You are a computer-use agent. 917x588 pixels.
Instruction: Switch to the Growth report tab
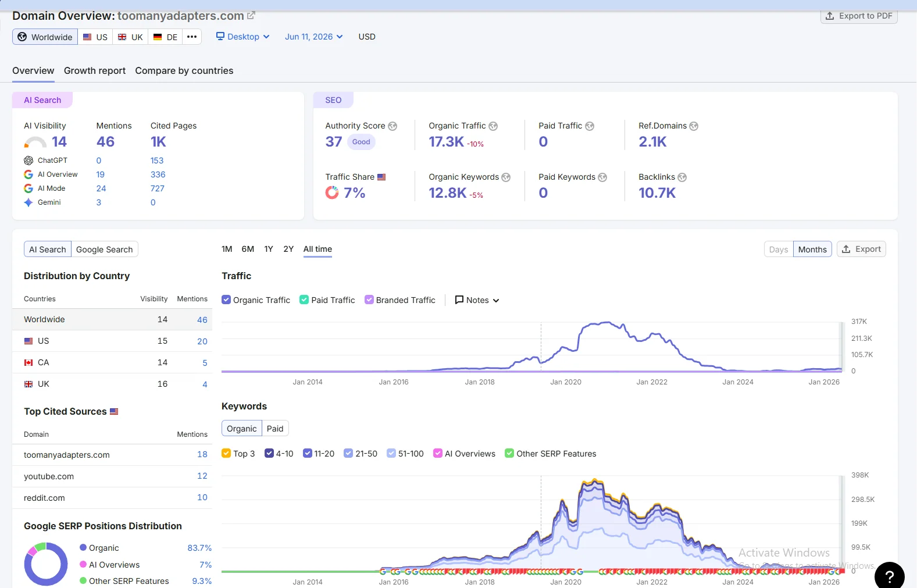click(x=95, y=71)
